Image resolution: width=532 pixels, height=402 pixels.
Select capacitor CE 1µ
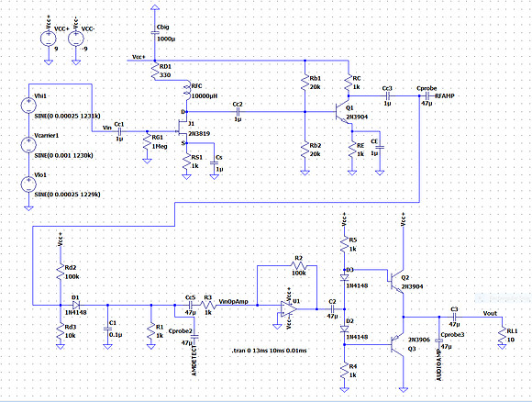(380, 148)
